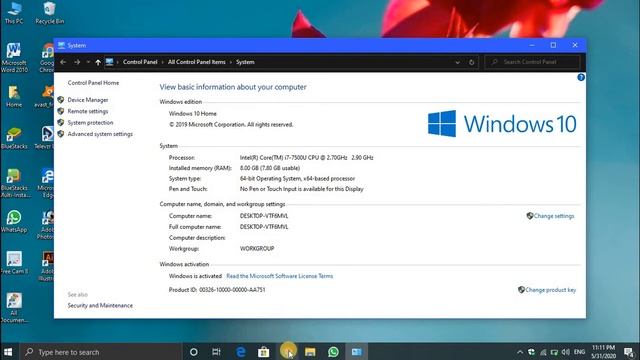The width and height of the screenshot is (640, 360).
Task: Click the taskbar search box
Action: (100, 352)
